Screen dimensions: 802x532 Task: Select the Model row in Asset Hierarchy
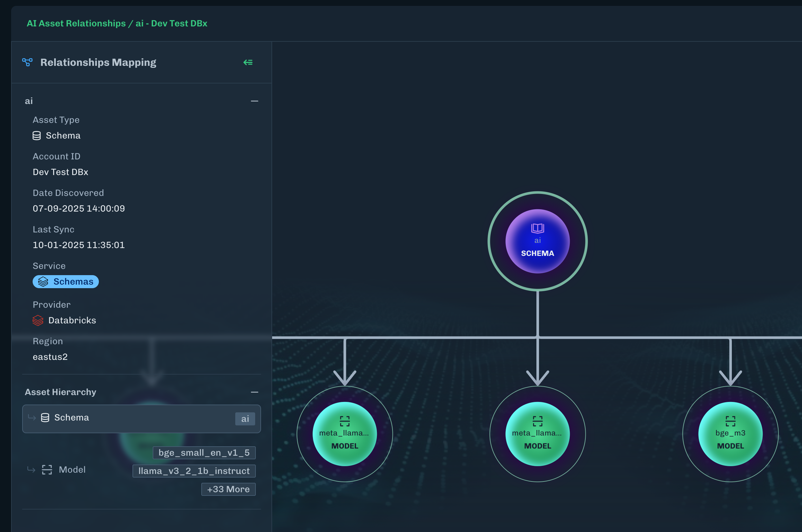[72, 469]
